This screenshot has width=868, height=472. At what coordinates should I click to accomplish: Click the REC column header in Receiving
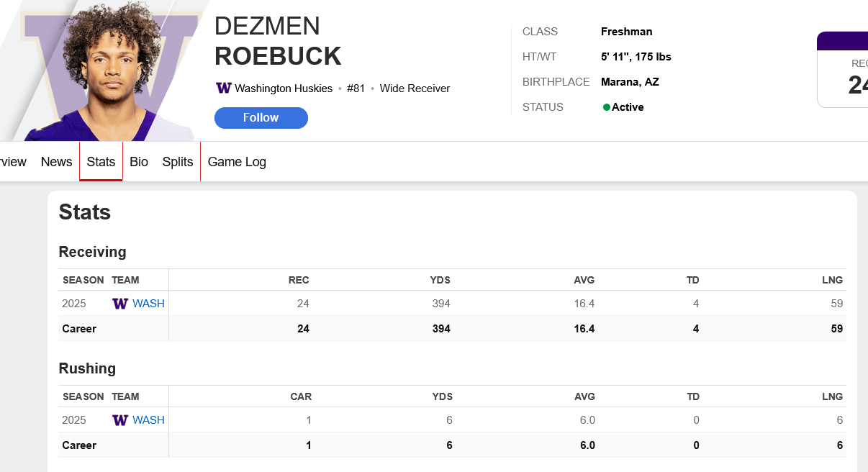[299, 280]
